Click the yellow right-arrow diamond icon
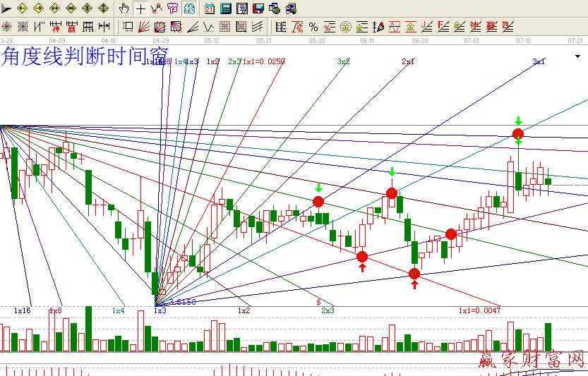Screen dimensions: 588x376 click(38, 8)
